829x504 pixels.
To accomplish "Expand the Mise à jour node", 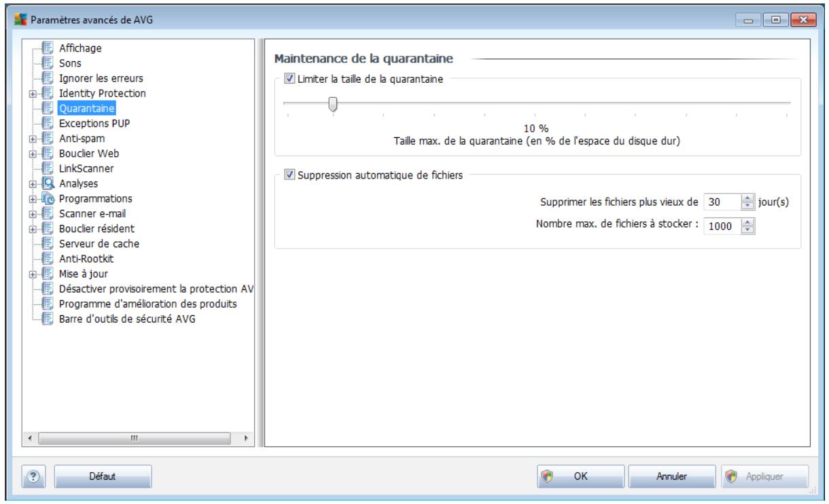I will point(33,274).
